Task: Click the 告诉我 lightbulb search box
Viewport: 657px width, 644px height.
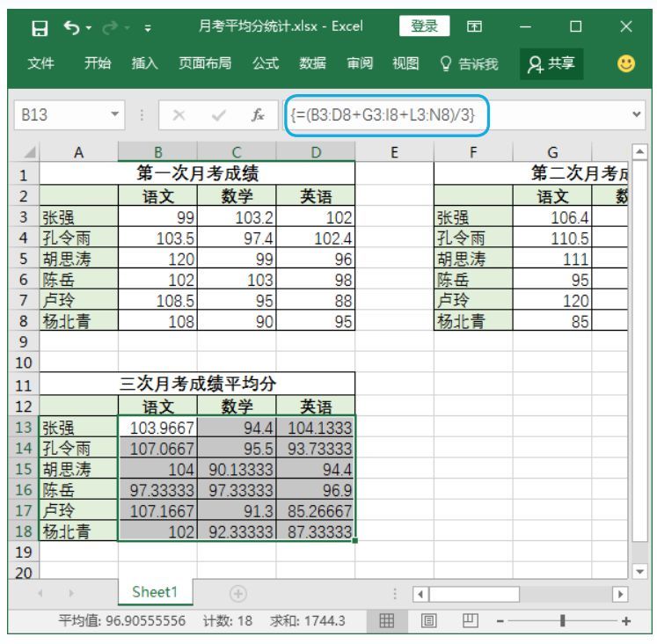Action: (470, 63)
